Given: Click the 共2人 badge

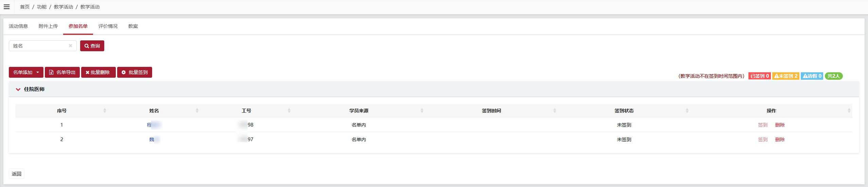Looking at the screenshot, I should coord(834,76).
